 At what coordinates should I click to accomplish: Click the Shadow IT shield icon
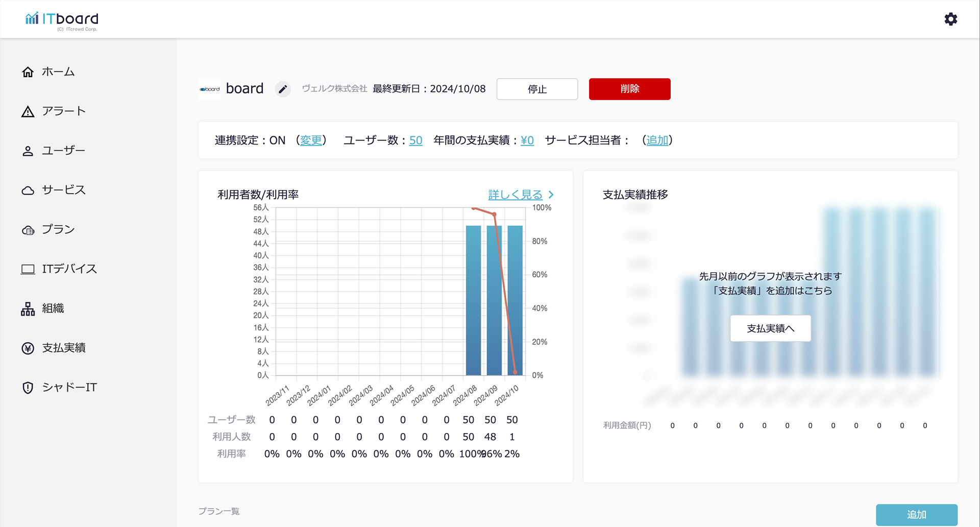[x=28, y=388]
